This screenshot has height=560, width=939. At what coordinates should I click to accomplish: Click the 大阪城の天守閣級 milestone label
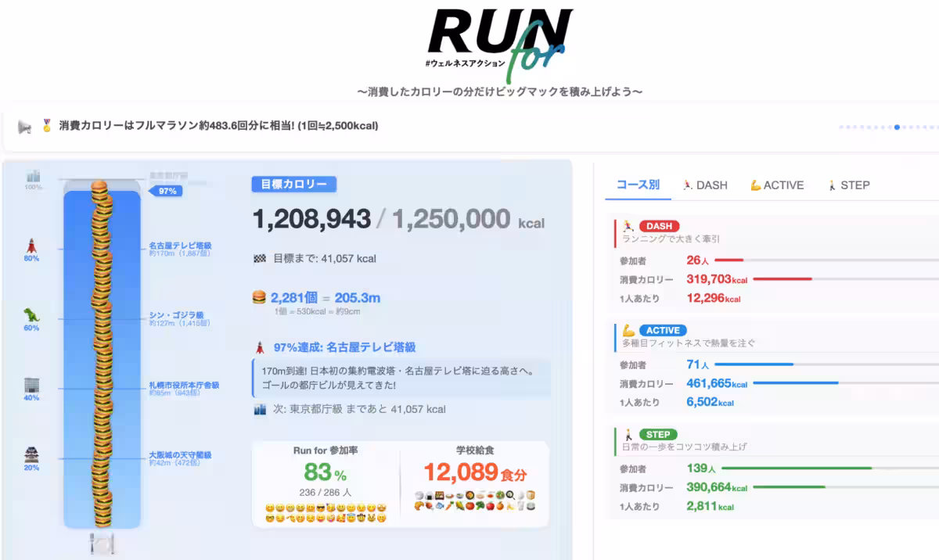[x=181, y=455]
